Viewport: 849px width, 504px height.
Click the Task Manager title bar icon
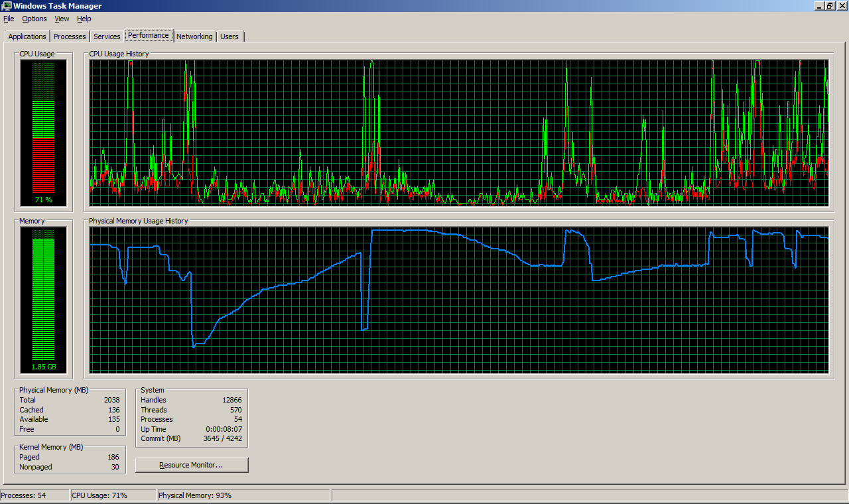click(x=7, y=6)
